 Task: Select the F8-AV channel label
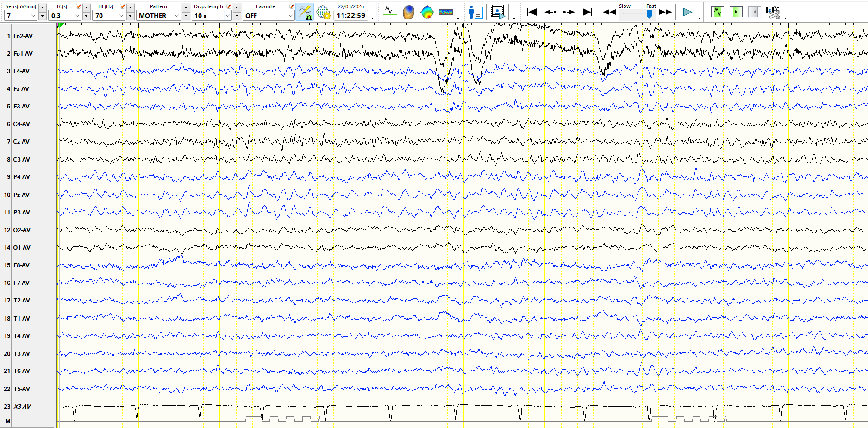[21, 265]
